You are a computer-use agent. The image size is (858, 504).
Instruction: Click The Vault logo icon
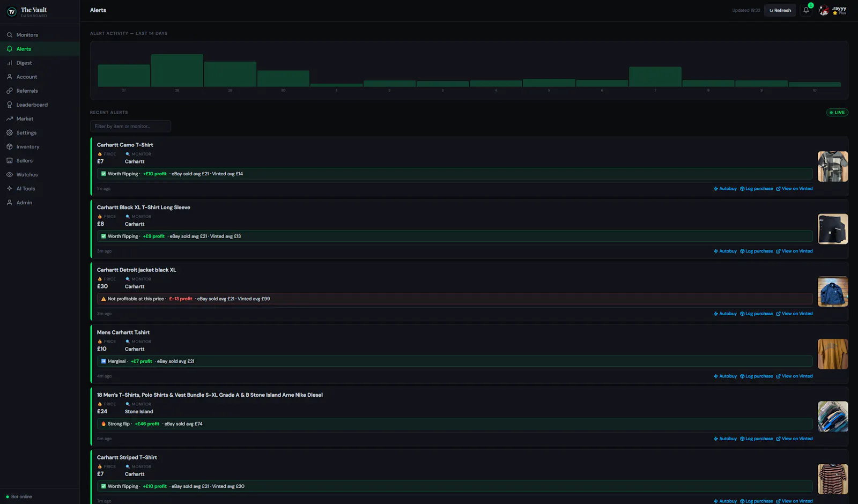click(11, 12)
